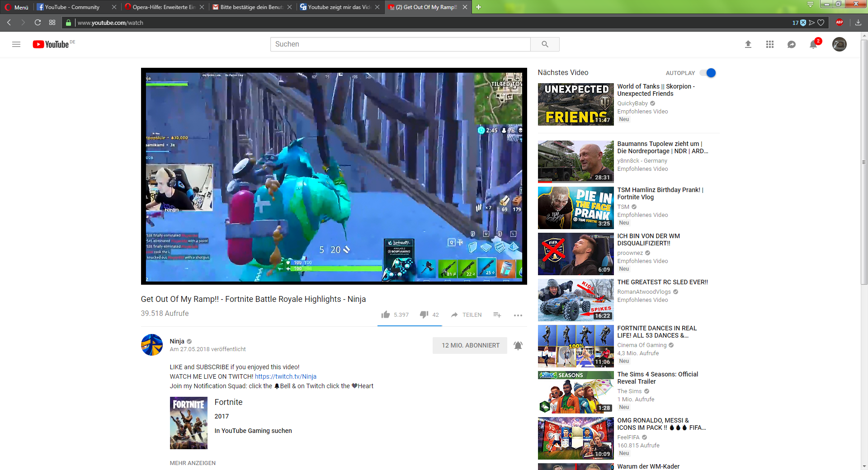This screenshot has height=470, width=868.
Task: Click the 12 MIO. ABONNIERT button
Action: click(470, 345)
